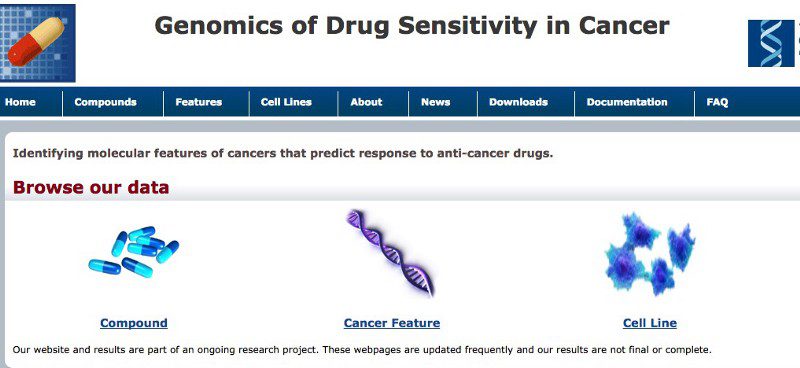The image size is (800, 368).
Task: Click the Browse our data heading
Action: tap(91, 187)
